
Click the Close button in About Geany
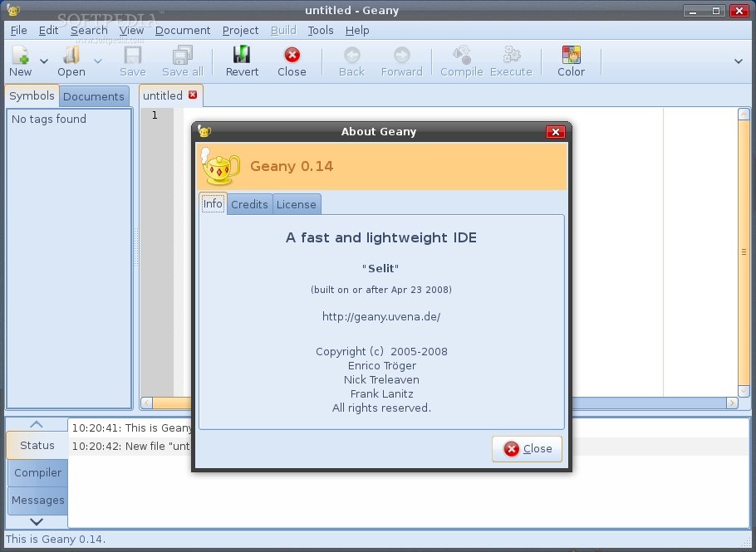tap(527, 449)
